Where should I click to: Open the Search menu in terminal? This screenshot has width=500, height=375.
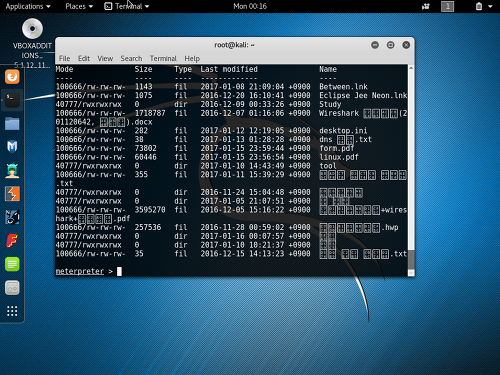pos(131,58)
